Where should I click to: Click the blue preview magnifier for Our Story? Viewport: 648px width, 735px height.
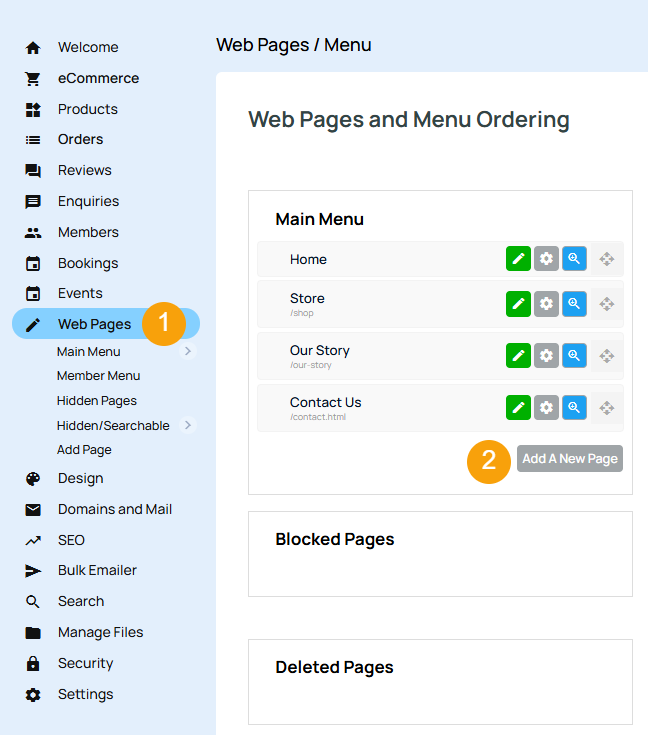tap(574, 355)
